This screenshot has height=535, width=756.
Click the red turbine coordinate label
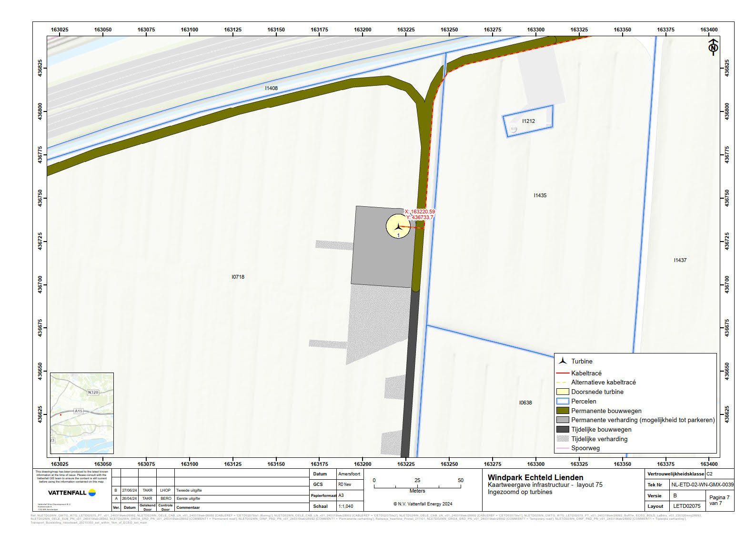tap(420, 214)
